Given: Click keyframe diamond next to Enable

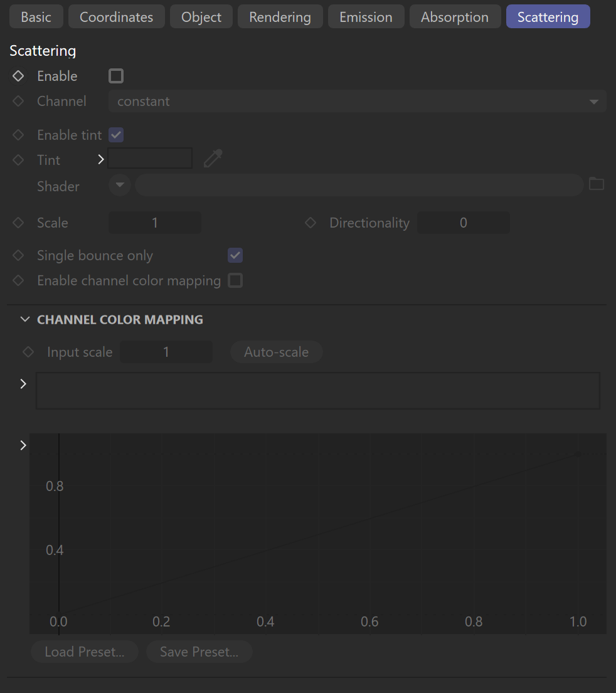Looking at the screenshot, I should pyautogui.click(x=18, y=76).
